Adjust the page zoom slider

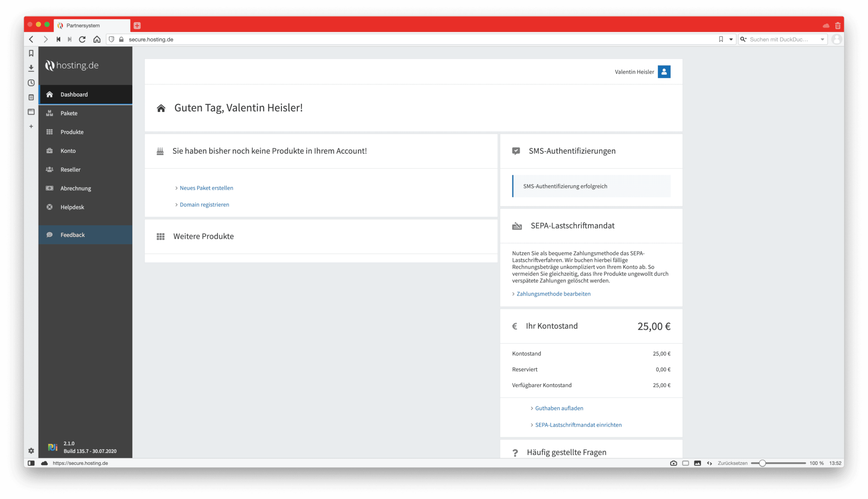coord(762,463)
